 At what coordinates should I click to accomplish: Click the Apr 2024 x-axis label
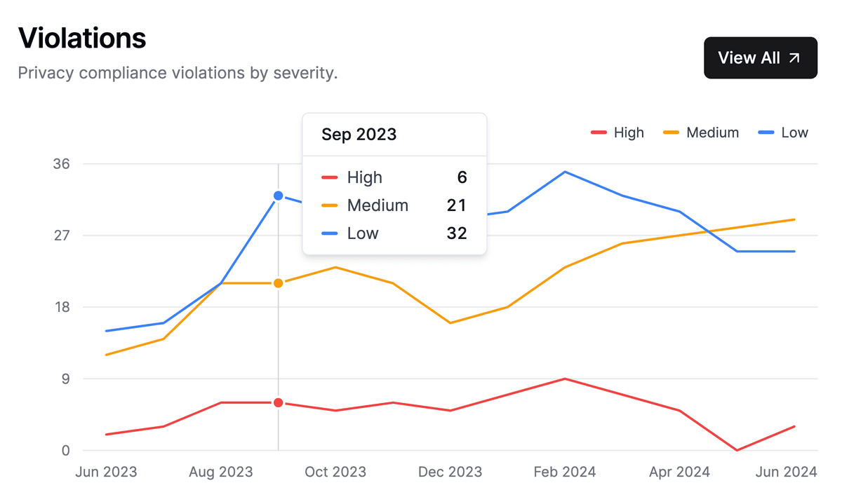(x=679, y=472)
